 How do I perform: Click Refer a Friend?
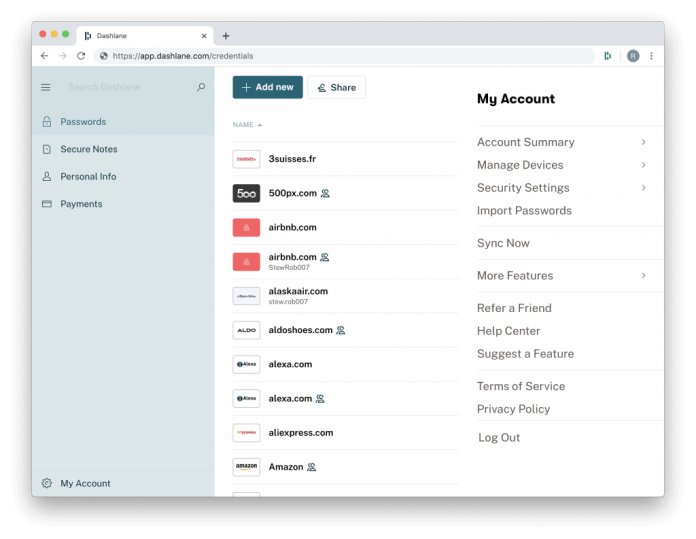point(514,308)
